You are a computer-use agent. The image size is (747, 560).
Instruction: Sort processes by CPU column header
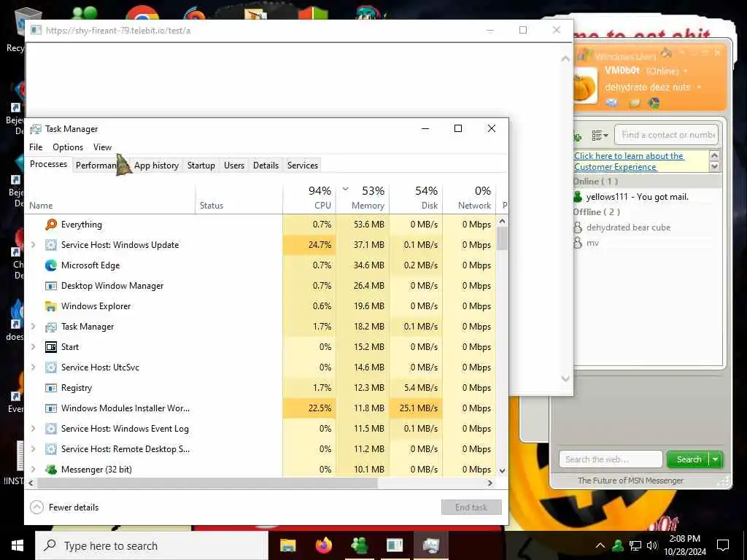point(309,198)
